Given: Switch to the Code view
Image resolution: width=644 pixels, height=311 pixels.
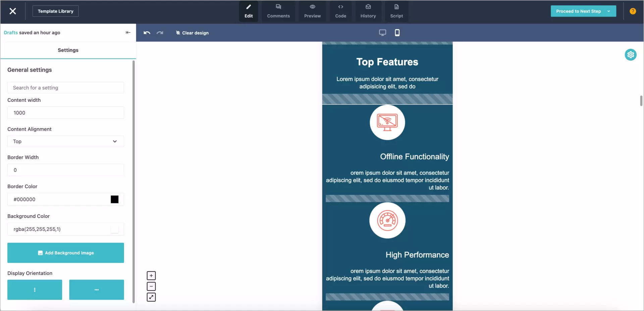Looking at the screenshot, I should click(x=341, y=11).
